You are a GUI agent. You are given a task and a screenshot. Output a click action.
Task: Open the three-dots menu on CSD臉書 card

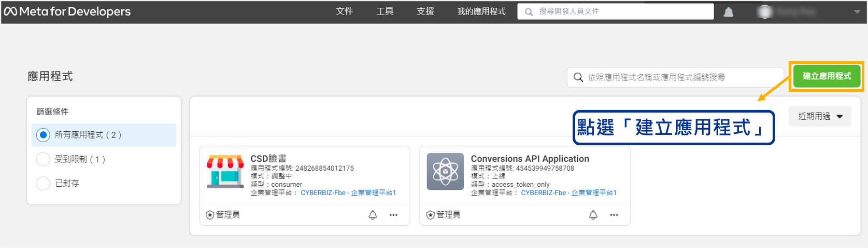393,215
